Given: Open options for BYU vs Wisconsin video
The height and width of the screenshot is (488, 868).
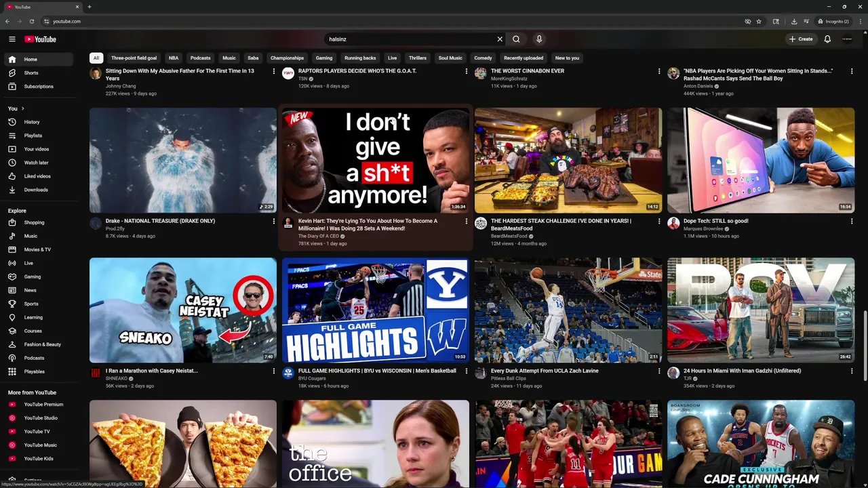Looking at the screenshot, I should [x=467, y=371].
